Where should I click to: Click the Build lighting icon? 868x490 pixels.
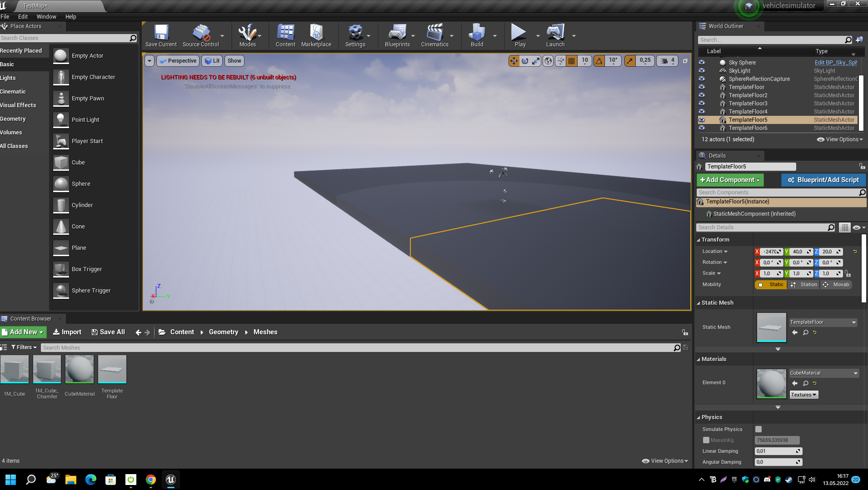[x=477, y=35]
